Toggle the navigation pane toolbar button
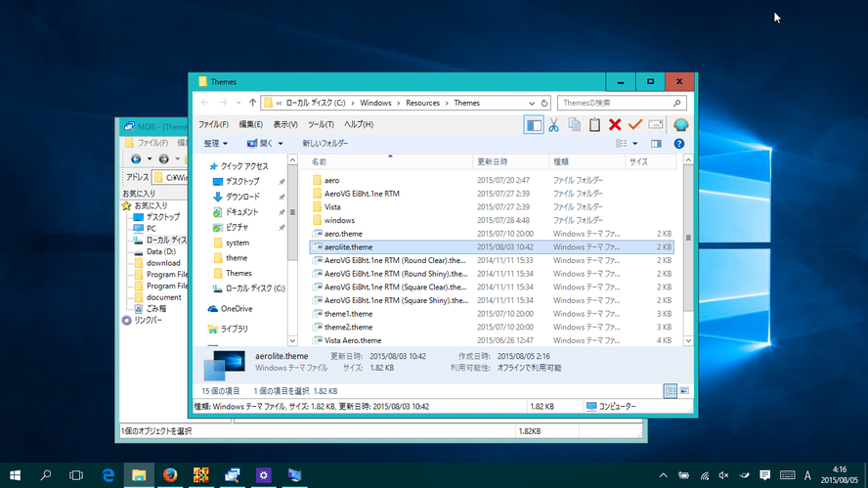 pyautogui.click(x=533, y=125)
